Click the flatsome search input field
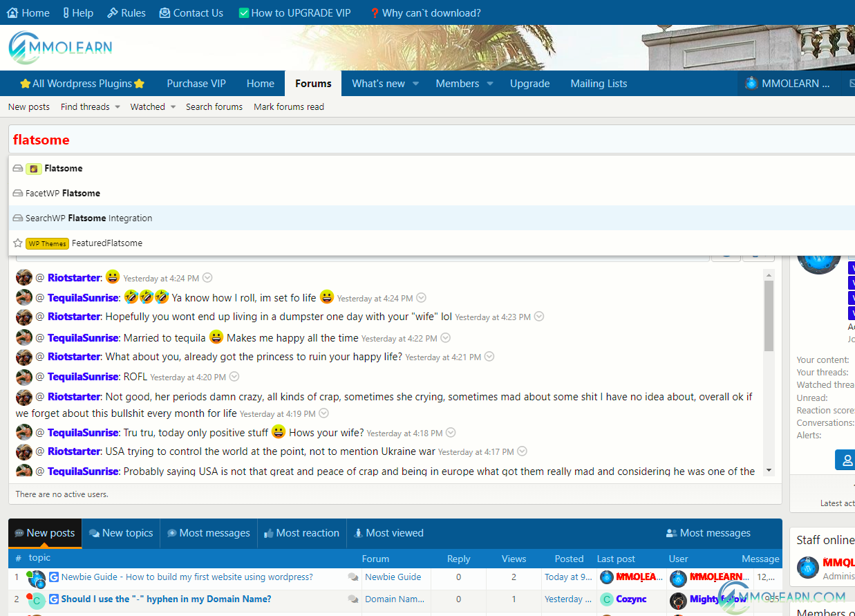 tap(432, 140)
